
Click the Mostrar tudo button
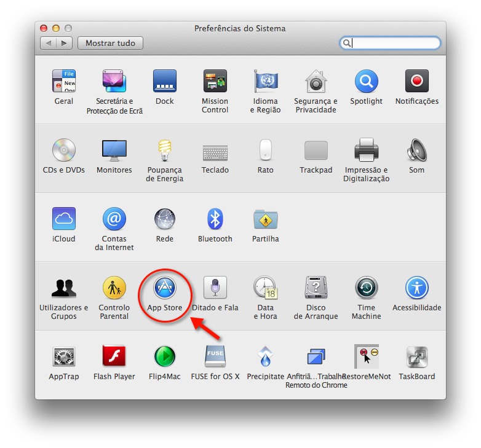[x=111, y=43]
